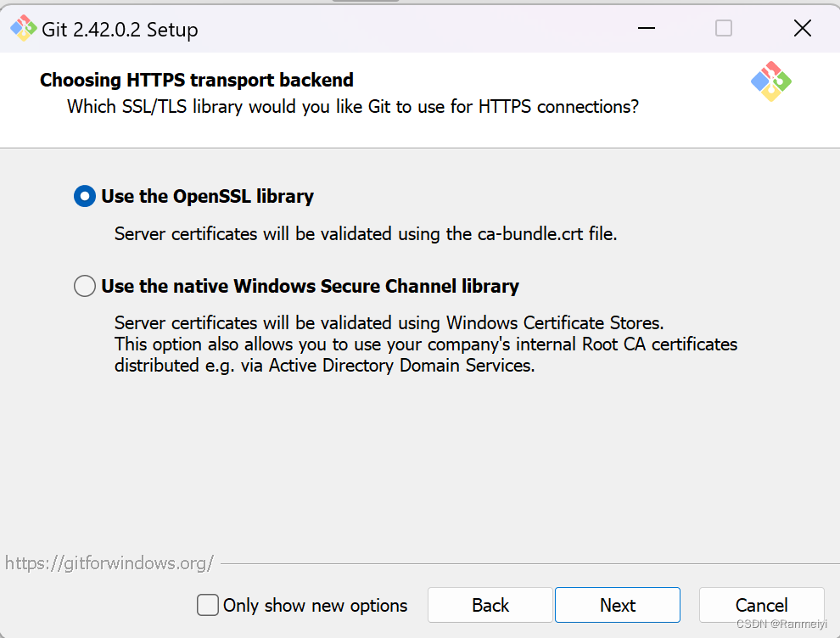Go to the previous page with Back
This screenshot has width=840, height=638.
[x=490, y=605]
